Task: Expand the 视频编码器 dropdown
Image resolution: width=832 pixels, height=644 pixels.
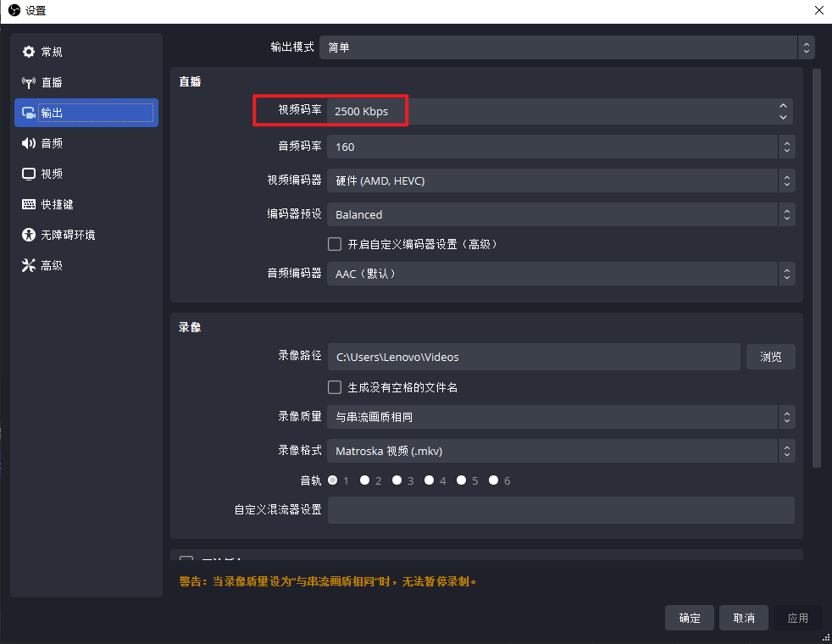Action: 559,180
